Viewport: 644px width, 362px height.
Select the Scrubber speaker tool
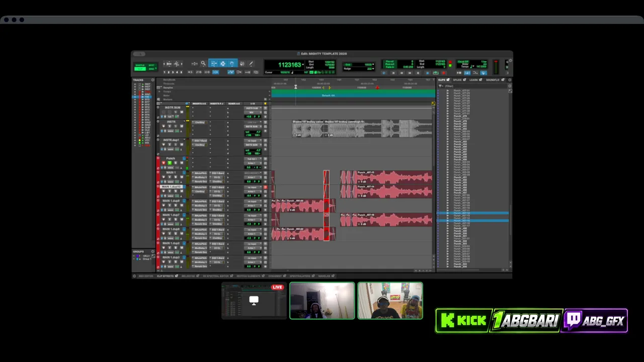pos(242,63)
